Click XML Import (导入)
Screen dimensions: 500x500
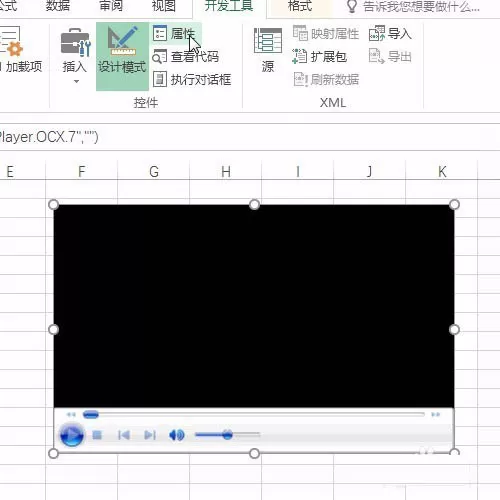tap(390, 34)
